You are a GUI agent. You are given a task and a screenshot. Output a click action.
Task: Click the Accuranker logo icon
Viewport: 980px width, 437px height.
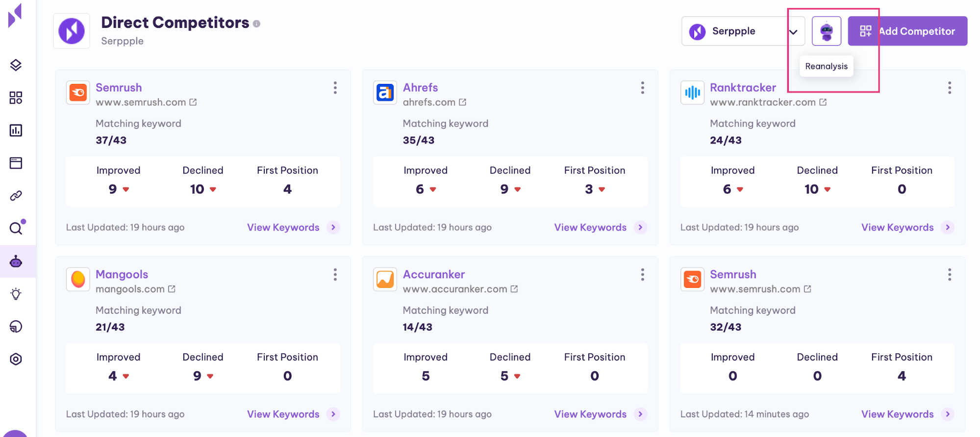pos(385,280)
